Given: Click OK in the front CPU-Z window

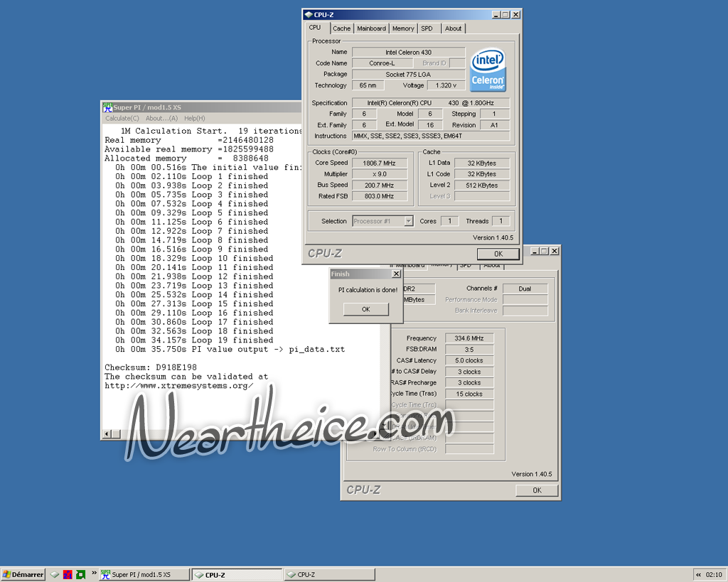Looking at the screenshot, I should 498,254.
